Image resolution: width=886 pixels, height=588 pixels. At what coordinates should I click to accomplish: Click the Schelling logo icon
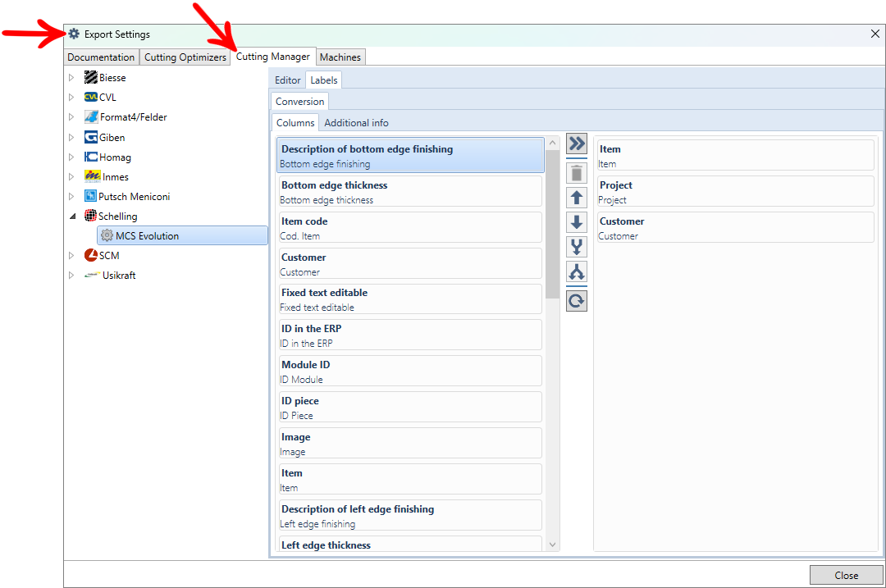pyautogui.click(x=90, y=216)
